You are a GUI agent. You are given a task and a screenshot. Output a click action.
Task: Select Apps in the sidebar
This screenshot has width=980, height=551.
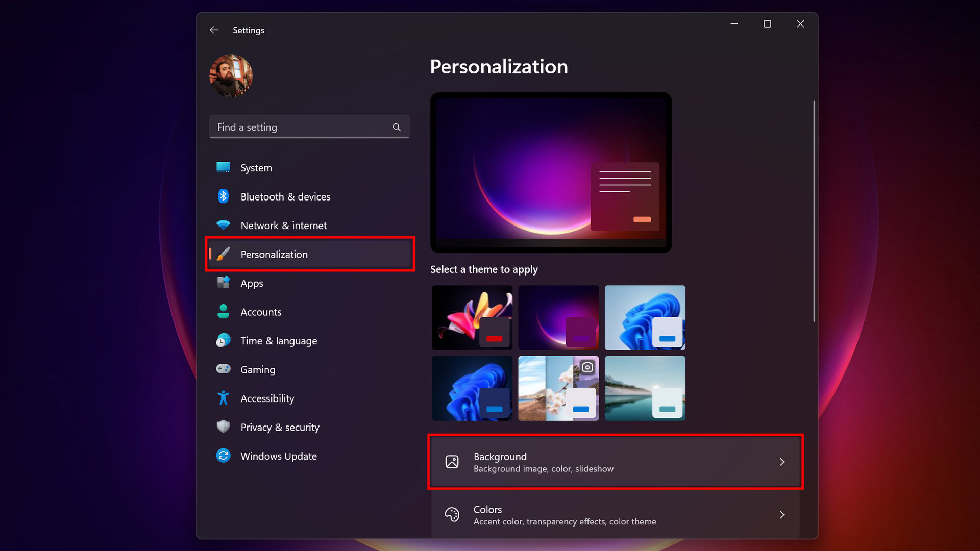(x=252, y=283)
